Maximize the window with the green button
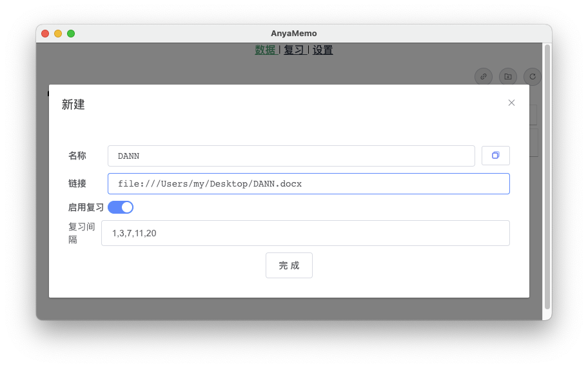The width and height of the screenshot is (588, 368). [x=71, y=34]
